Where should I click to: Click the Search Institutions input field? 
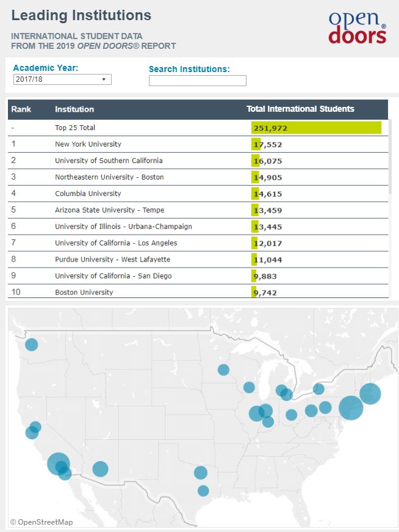point(198,81)
